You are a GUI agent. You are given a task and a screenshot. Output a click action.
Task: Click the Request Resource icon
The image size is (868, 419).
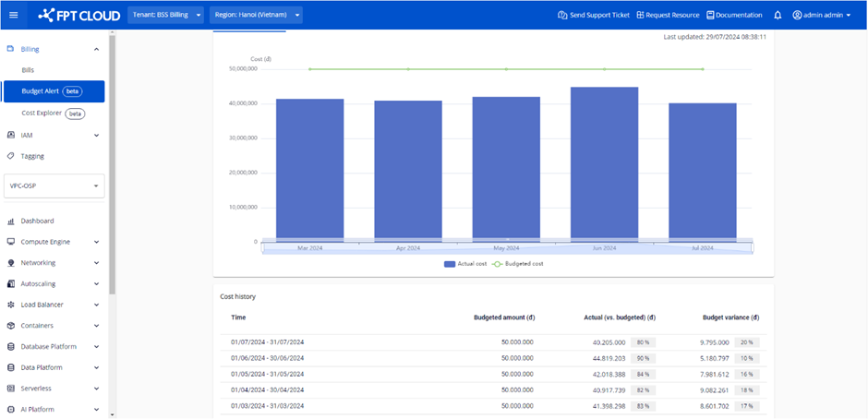click(640, 15)
